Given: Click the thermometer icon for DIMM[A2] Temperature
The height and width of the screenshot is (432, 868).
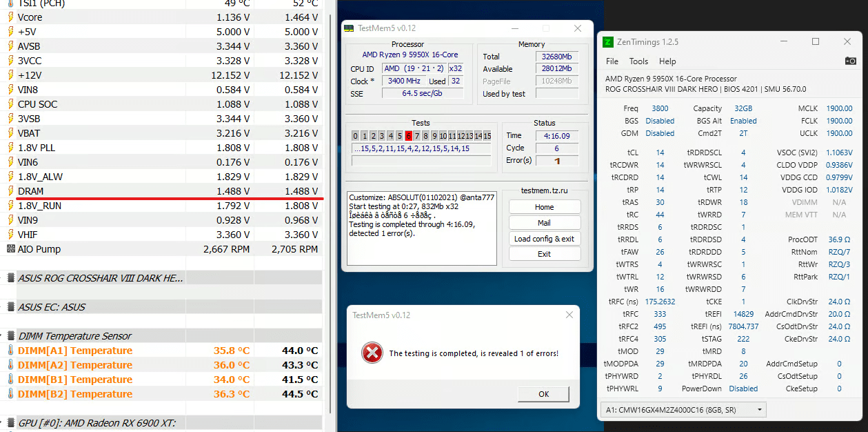Looking at the screenshot, I should (10, 365).
